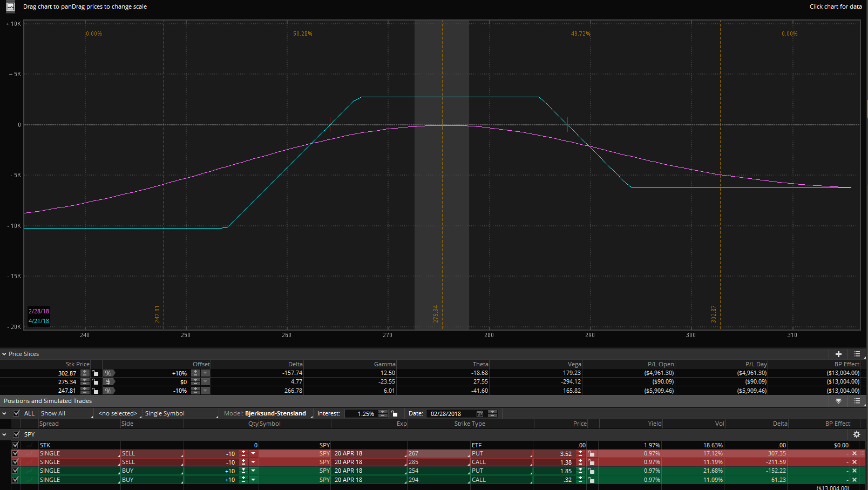Open the SPY group settings gear
Screen dimensions: 868x490
tap(856, 434)
